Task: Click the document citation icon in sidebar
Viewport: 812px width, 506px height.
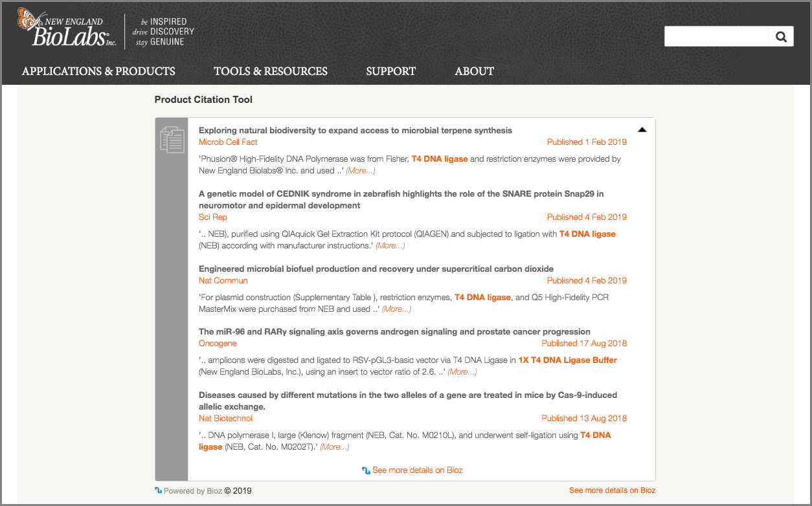Action: point(172,140)
